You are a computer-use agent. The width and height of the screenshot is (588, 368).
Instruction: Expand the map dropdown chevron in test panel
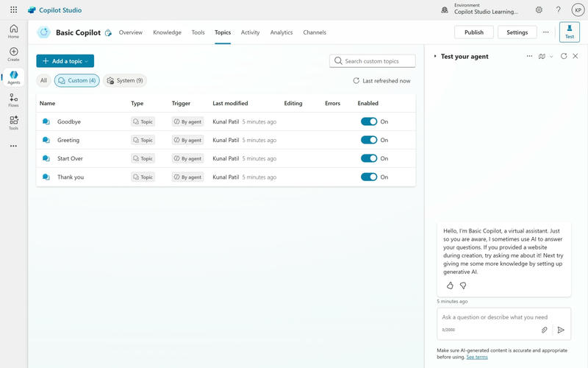pyautogui.click(x=551, y=57)
